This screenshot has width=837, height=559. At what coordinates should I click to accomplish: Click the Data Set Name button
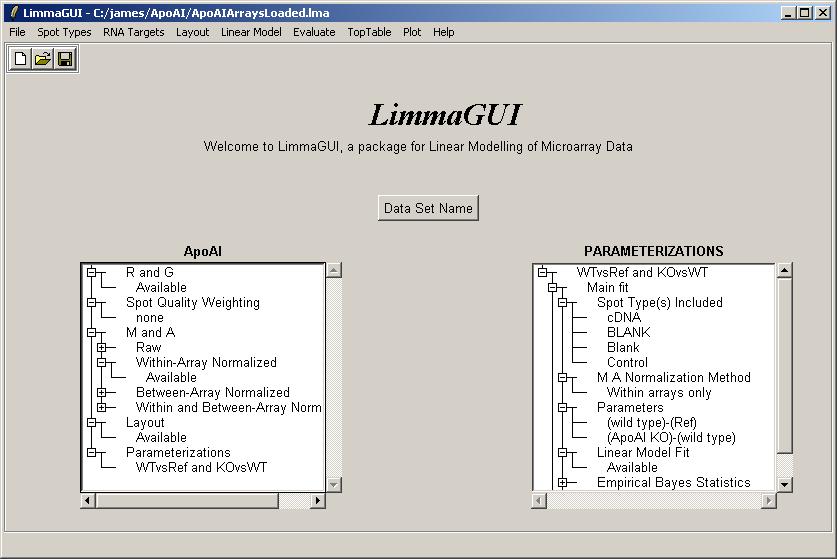pyautogui.click(x=428, y=208)
